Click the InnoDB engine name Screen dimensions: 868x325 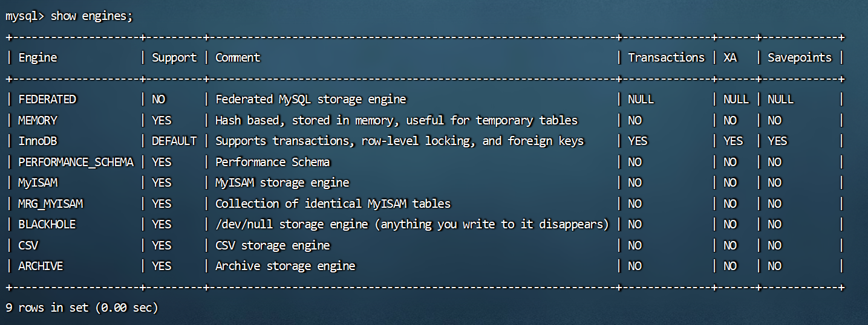pos(38,141)
